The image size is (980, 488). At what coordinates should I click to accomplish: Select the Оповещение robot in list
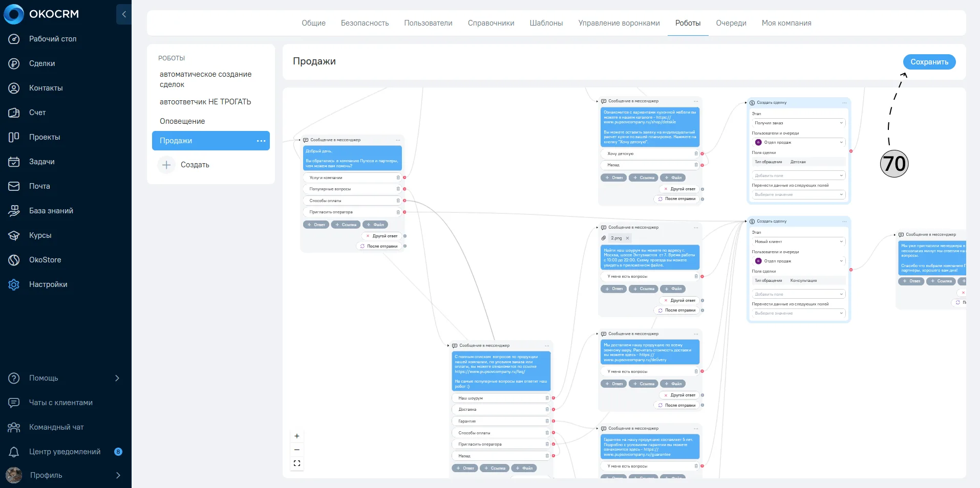pos(182,121)
